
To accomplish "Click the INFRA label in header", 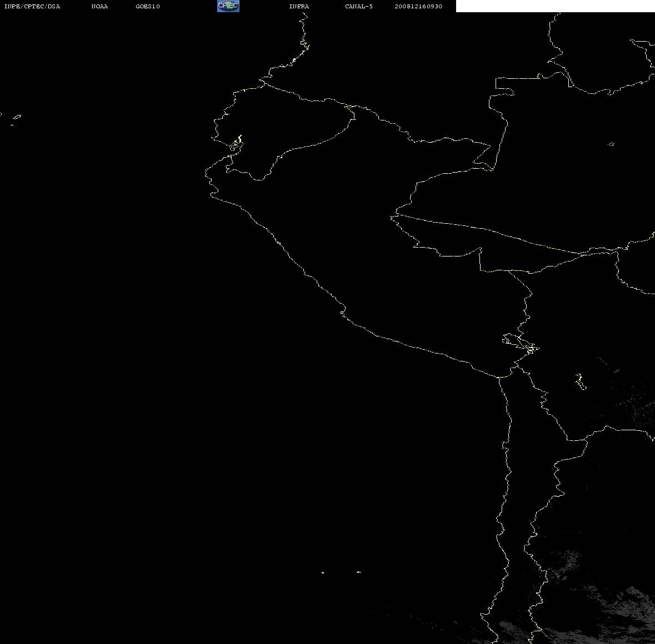I will 299,6.
